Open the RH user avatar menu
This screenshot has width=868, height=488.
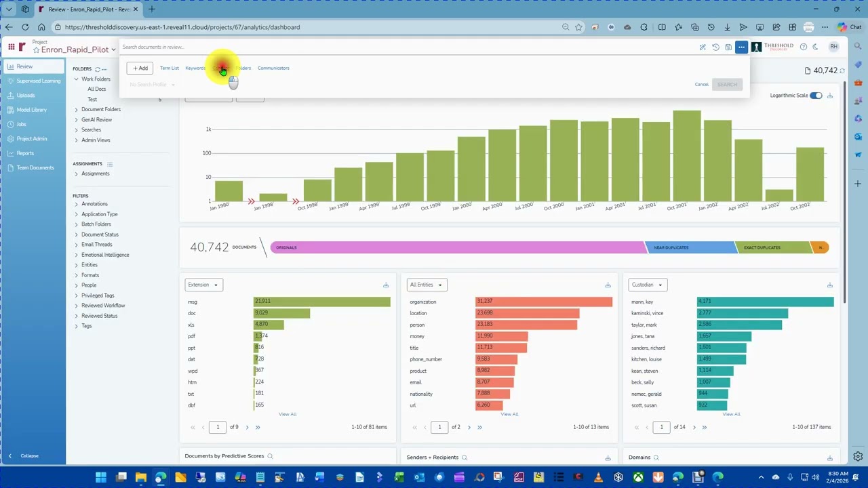coord(833,47)
